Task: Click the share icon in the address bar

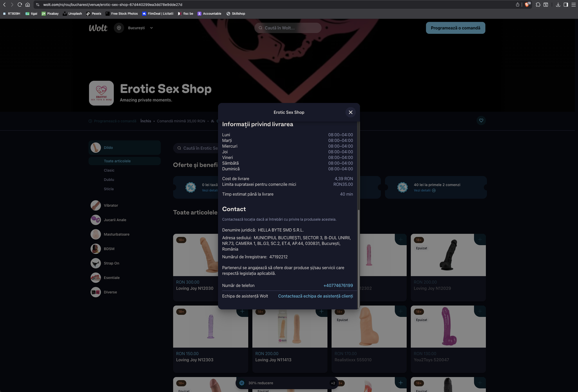Action: click(x=517, y=5)
